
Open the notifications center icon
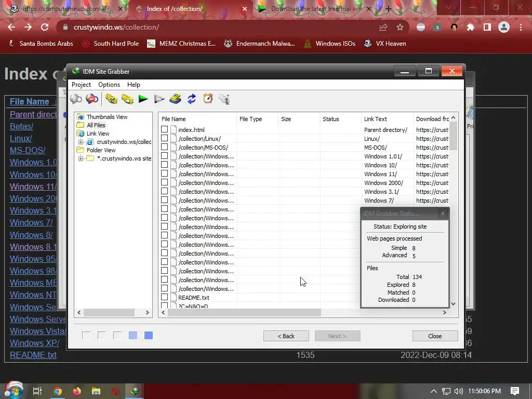(x=515, y=391)
